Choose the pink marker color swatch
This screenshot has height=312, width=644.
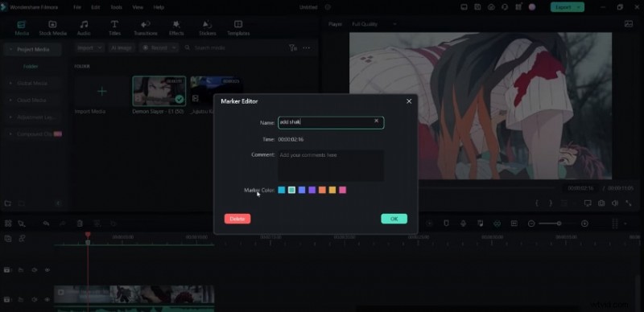tap(343, 190)
